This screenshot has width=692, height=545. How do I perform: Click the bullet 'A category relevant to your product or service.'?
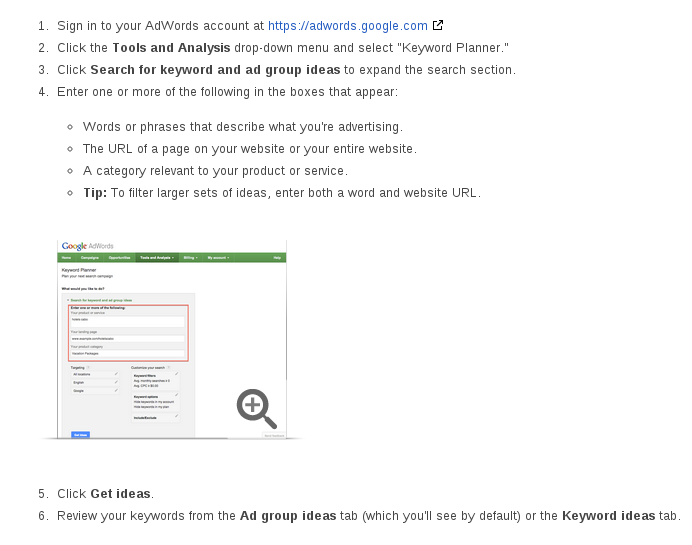(215, 171)
